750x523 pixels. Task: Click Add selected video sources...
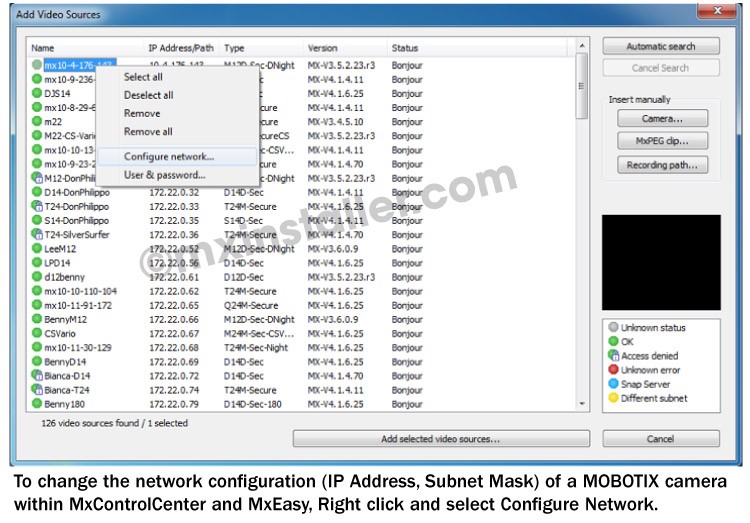441,439
